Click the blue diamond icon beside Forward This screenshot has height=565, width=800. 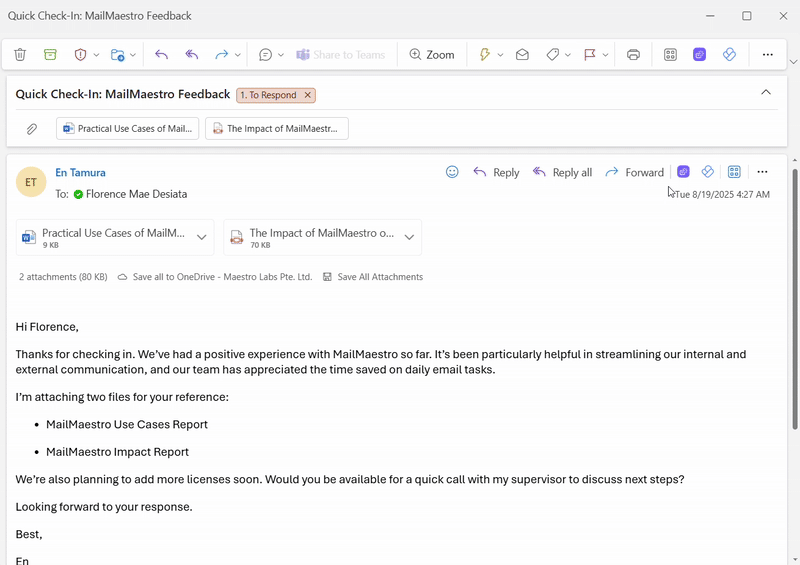point(708,172)
